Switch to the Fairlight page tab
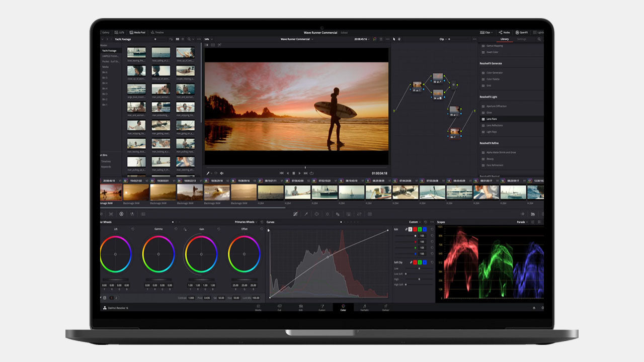The height and width of the screenshot is (362, 644). (364, 307)
